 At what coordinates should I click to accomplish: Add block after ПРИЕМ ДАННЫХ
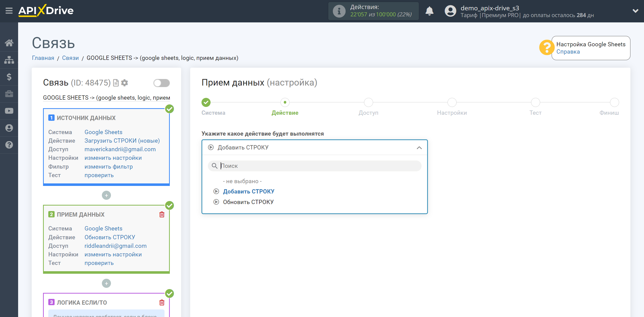[x=106, y=283]
